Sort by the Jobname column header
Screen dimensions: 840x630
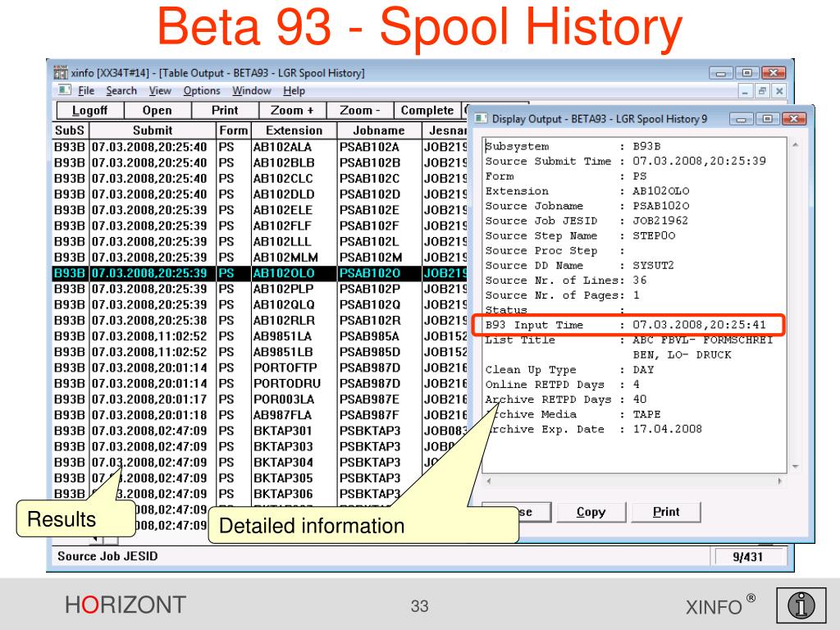[x=379, y=130]
